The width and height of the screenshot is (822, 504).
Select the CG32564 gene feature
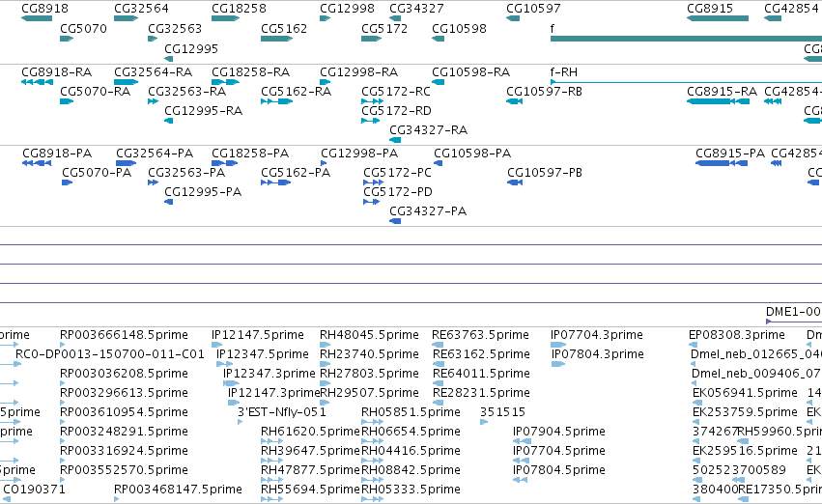pos(126,18)
